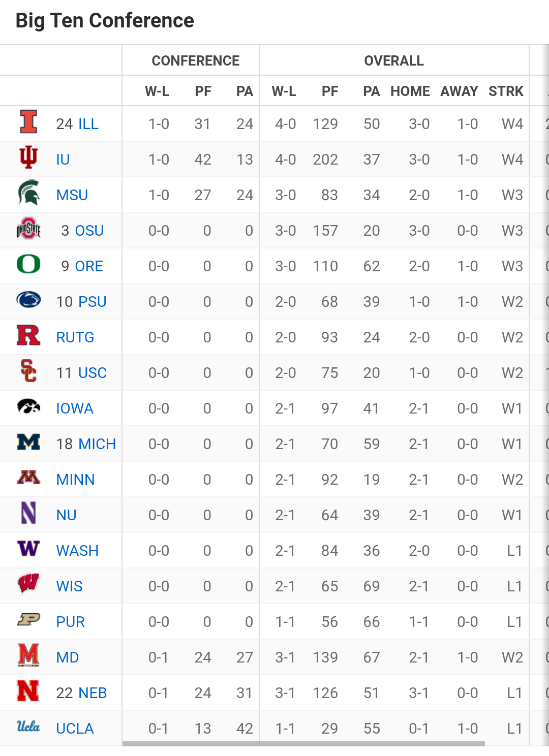The image size is (549, 756).
Task: Click the Penn State lion logo
Action: pyautogui.click(x=28, y=300)
